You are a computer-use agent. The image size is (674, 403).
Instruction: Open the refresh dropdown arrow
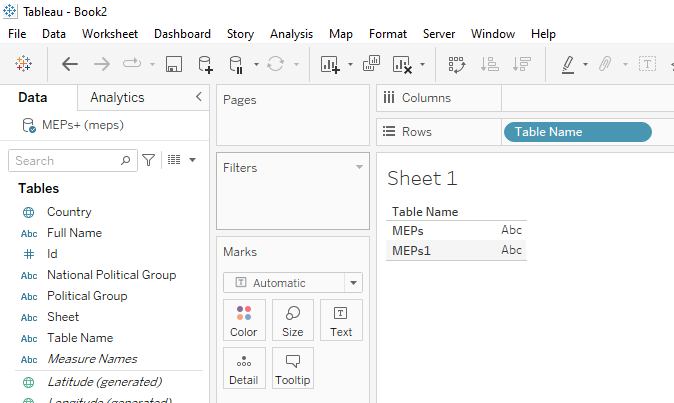pyautogui.click(x=296, y=64)
